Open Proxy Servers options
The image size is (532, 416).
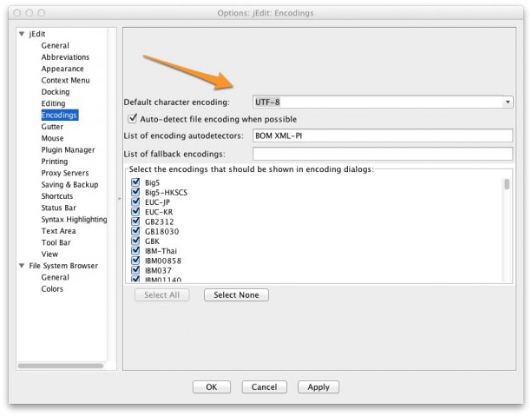tap(65, 173)
